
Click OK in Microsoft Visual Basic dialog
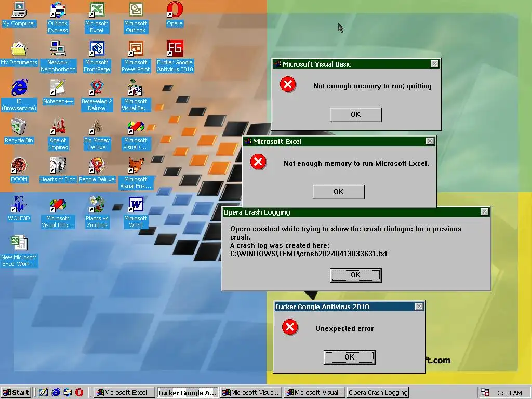point(355,114)
